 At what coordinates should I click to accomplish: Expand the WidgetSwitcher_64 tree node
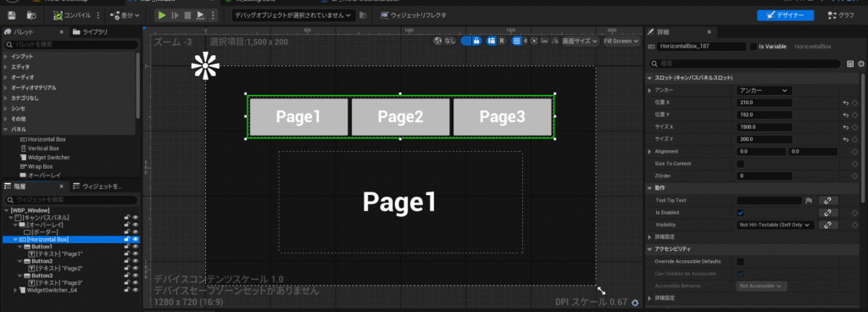(x=15, y=290)
